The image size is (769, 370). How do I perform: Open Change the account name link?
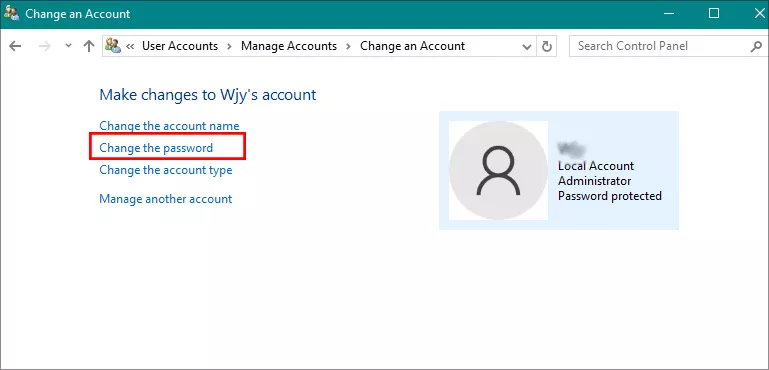[x=169, y=126]
